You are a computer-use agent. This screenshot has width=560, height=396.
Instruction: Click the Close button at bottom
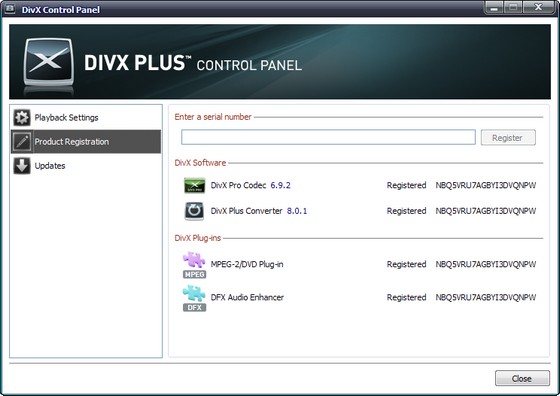pos(522,378)
